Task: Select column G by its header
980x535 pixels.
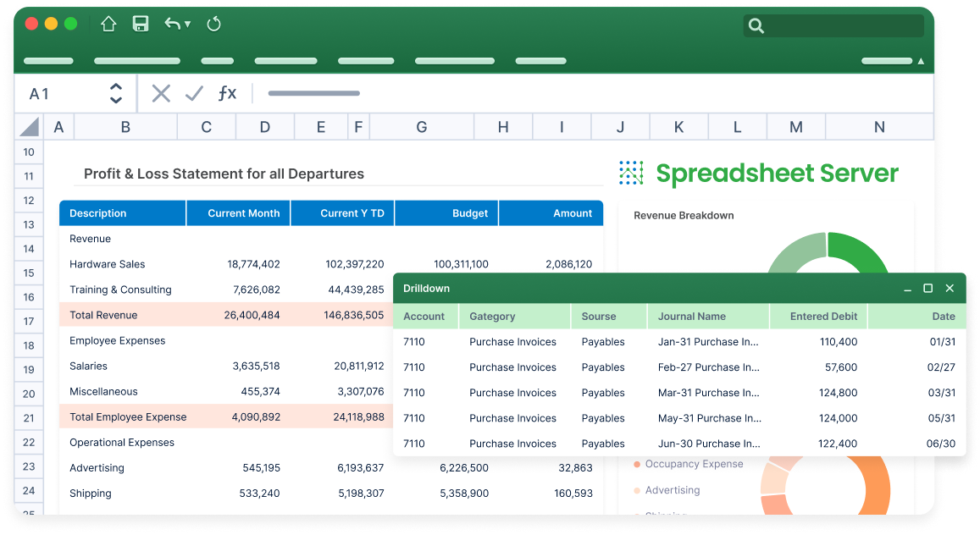Action: pyautogui.click(x=421, y=126)
